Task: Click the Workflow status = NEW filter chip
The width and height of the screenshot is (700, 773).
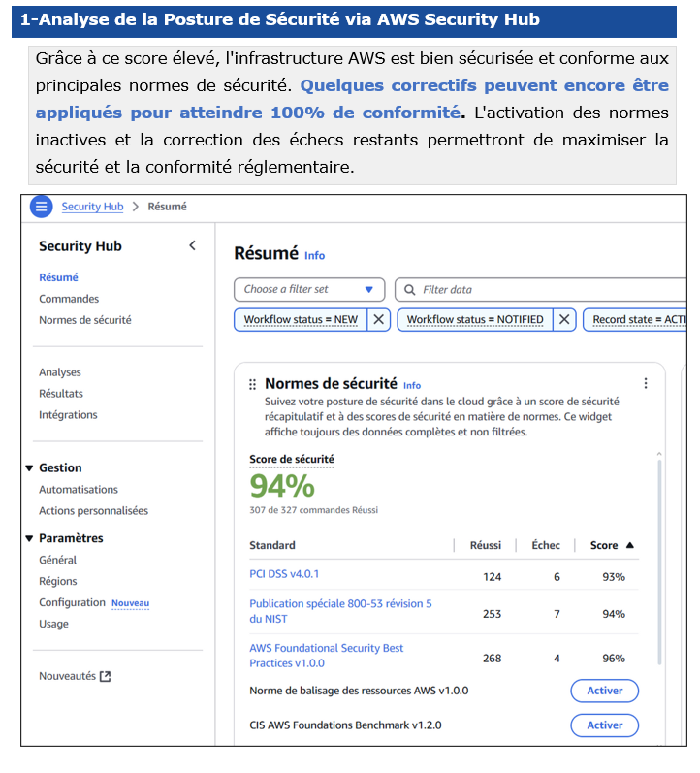Action: 301,319
